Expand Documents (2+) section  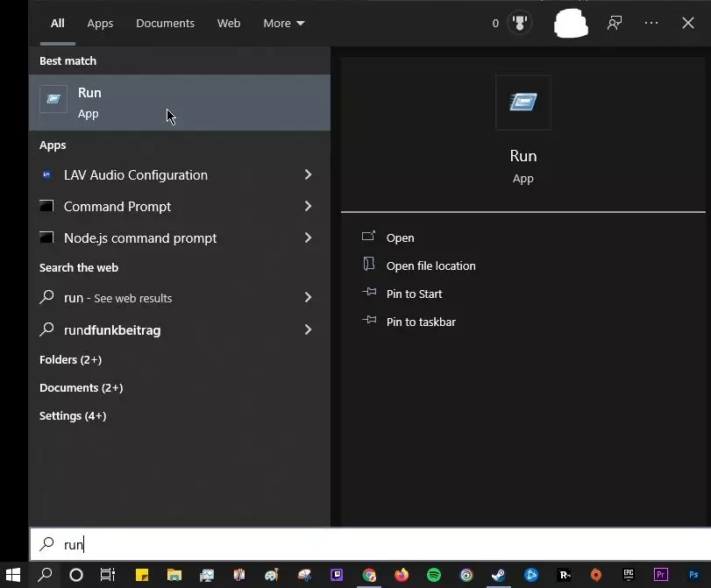pos(82,388)
